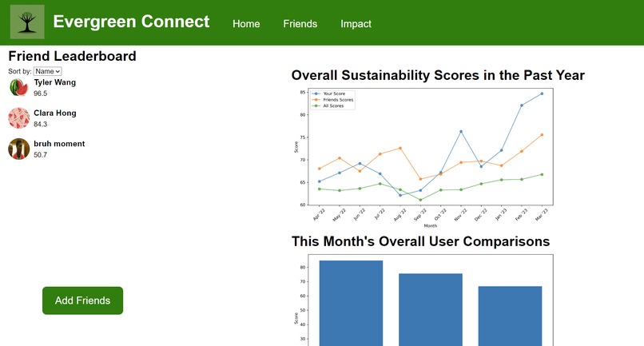Open the Sort by Name dropdown
The width and height of the screenshot is (644, 346).
coord(48,71)
